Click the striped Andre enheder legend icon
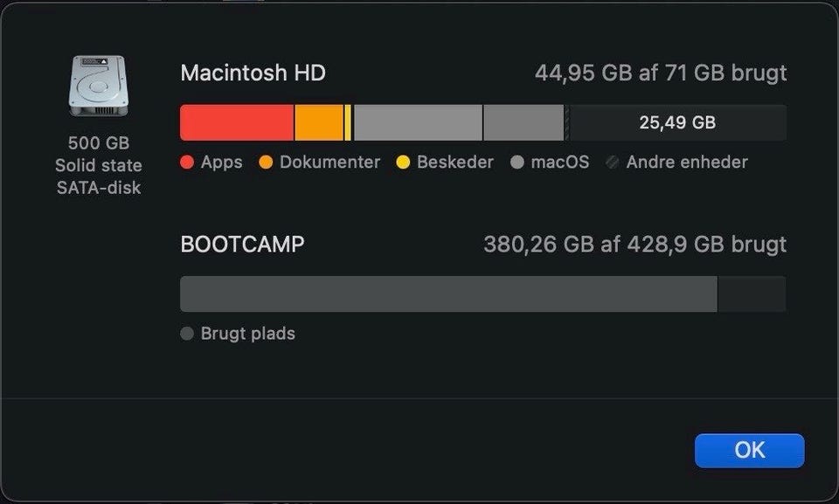This screenshot has width=839, height=504. click(x=613, y=162)
